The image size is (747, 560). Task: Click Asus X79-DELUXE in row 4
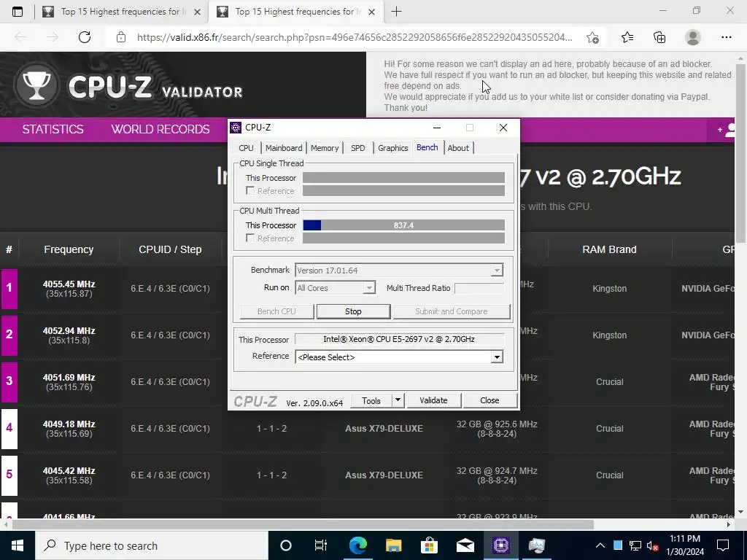384,429
